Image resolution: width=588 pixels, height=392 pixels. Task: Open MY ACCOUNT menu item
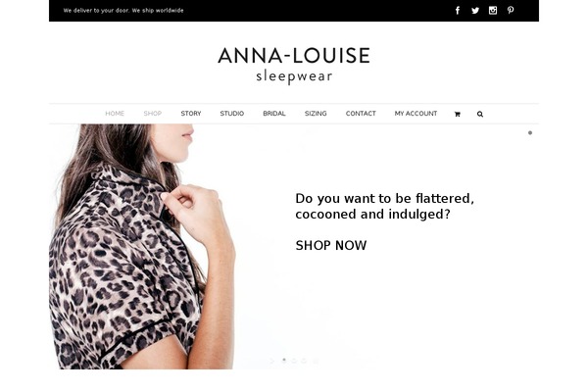coord(416,114)
